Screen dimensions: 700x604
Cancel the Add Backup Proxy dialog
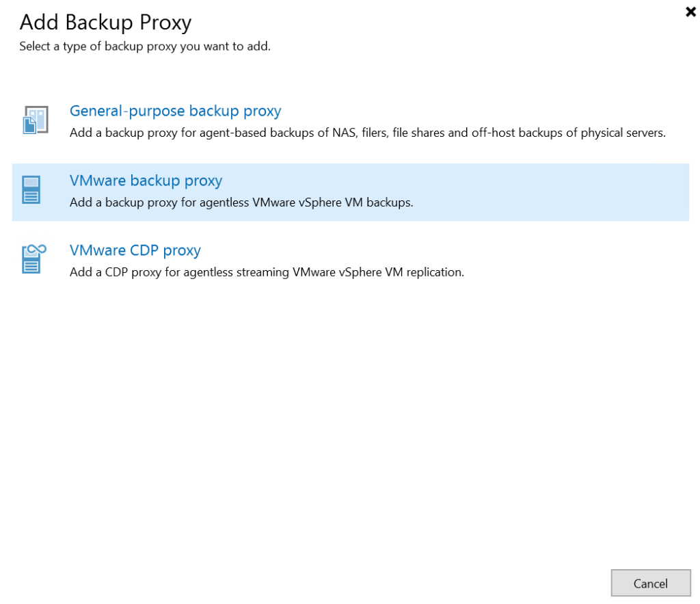click(651, 583)
